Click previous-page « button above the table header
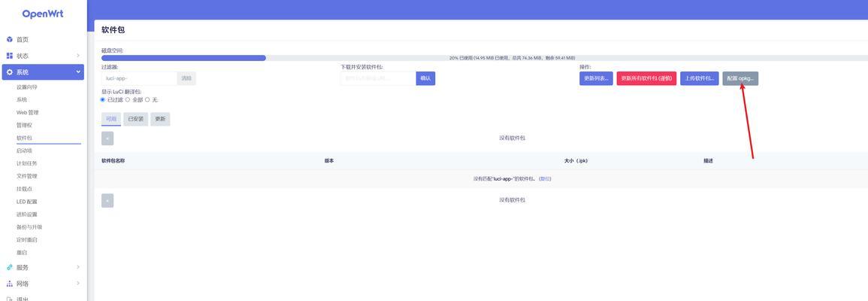868x301 pixels. pyautogui.click(x=107, y=138)
